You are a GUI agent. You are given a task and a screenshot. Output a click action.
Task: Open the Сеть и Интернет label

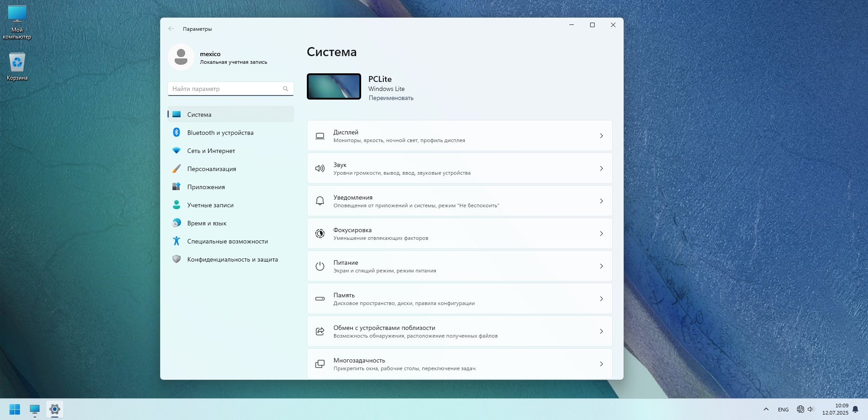(x=211, y=151)
